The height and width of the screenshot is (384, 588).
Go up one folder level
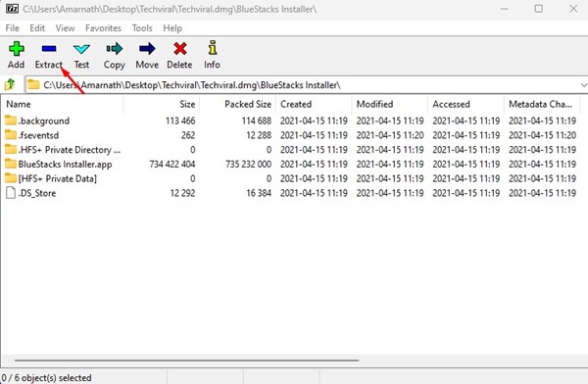11,84
